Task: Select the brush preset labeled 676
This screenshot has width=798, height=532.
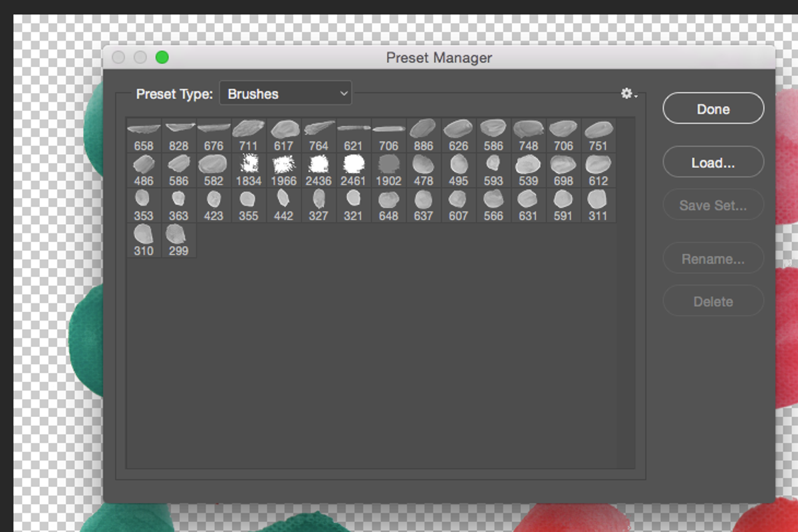Action: [x=213, y=136]
